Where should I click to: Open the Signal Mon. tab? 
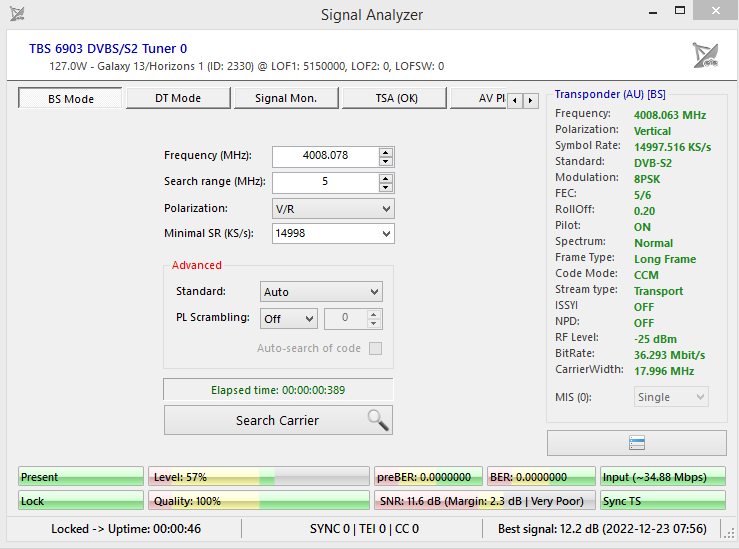(286, 98)
